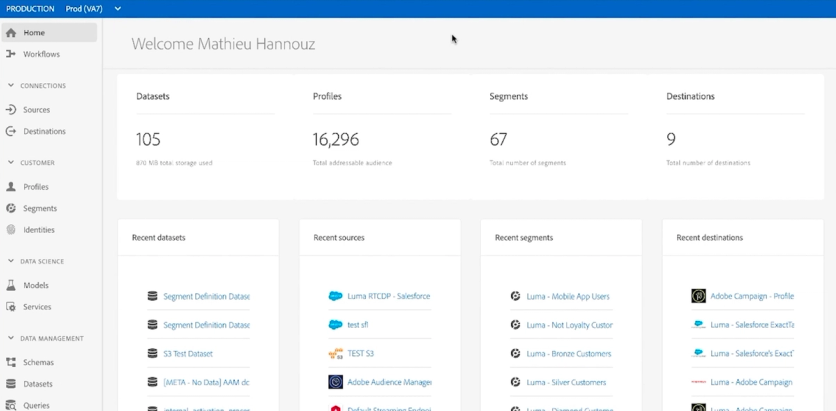836x411 pixels.
Task: Click the Home house icon in sidebar
Action: [11, 33]
